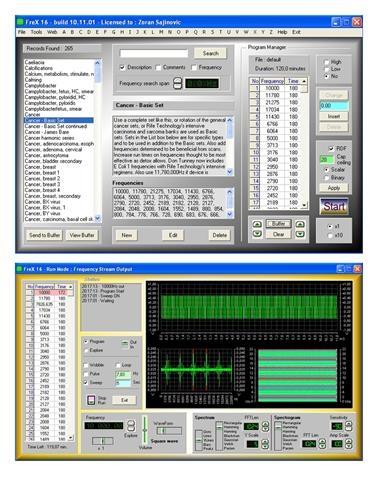This screenshot has height=480, width=370.
Task: Click up arrow left of Buffer button
Action: (257, 224)
